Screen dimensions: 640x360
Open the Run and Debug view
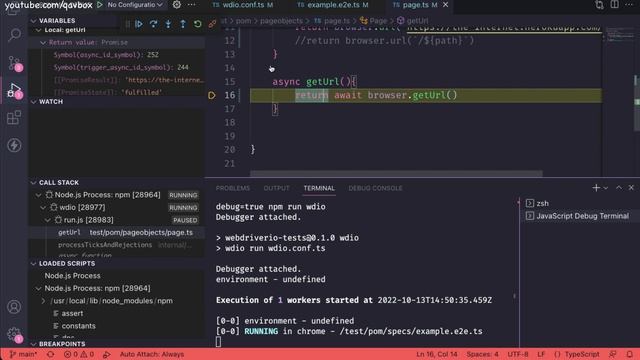(x=14, y=91)
